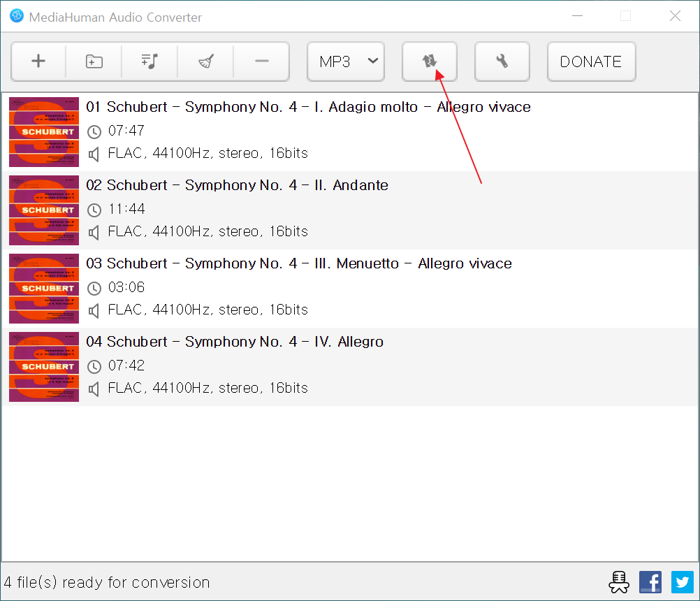Click album cover of track 01
Image resolution: width=700 pixels, height=601 pixels.
(x=44, y=131)
